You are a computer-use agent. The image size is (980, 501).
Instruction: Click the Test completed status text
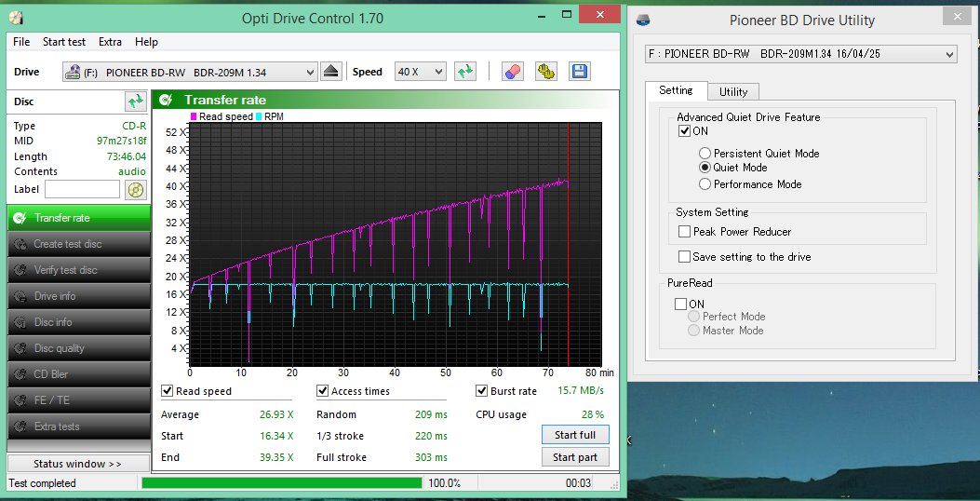tap(43, 483)
